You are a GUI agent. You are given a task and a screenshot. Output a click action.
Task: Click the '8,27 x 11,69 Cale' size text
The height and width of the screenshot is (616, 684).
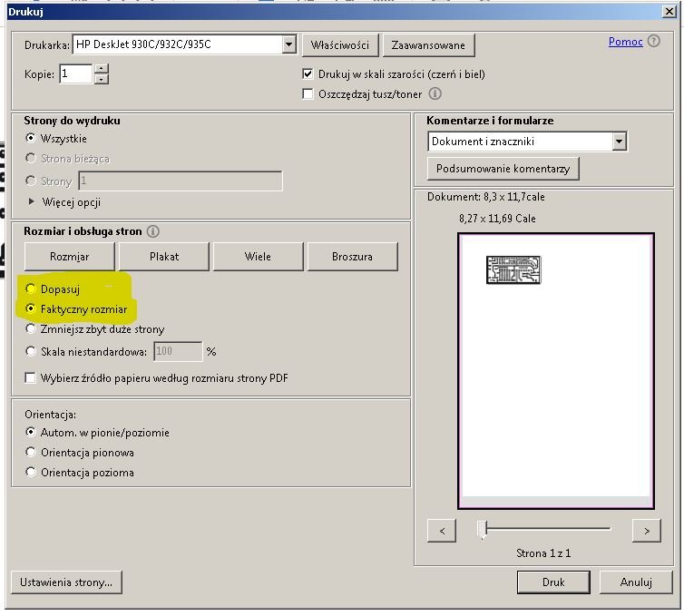coord(497,219)
